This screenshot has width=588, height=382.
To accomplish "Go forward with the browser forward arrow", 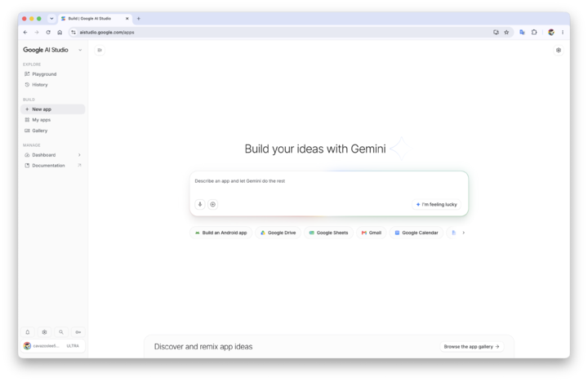I will (37, 32).
